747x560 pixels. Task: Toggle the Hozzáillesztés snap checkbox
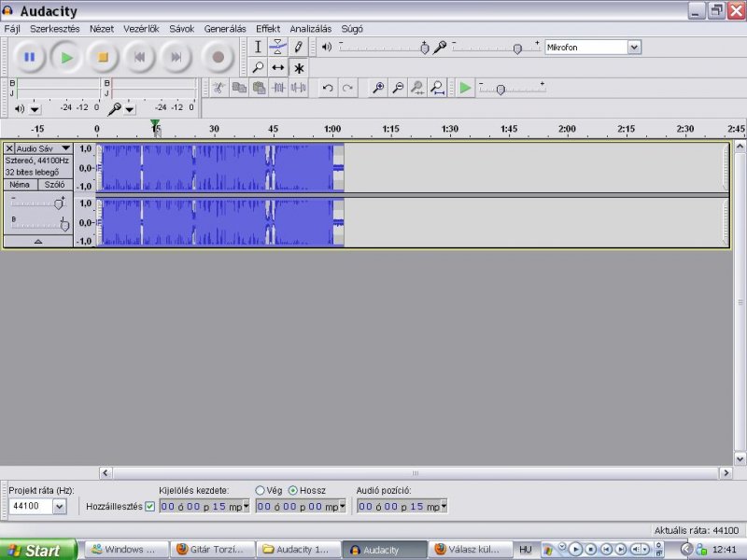pyautogui.click(x=149, y=506)
